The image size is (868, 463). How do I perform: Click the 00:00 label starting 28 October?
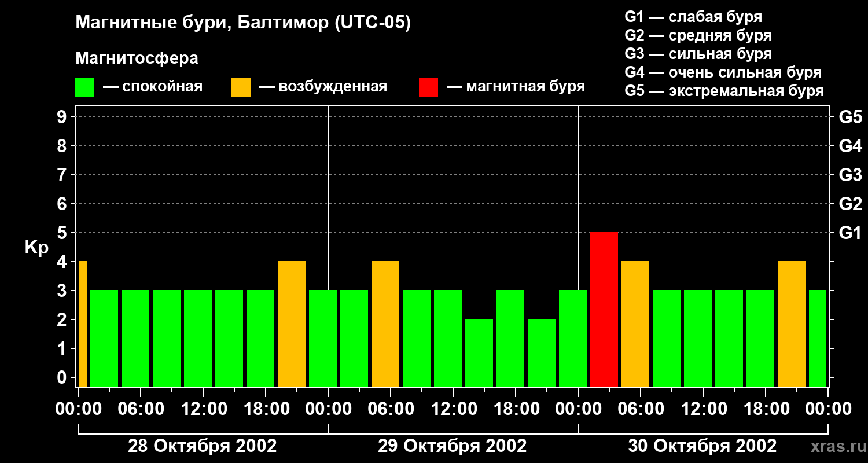[x=78, y=409]
